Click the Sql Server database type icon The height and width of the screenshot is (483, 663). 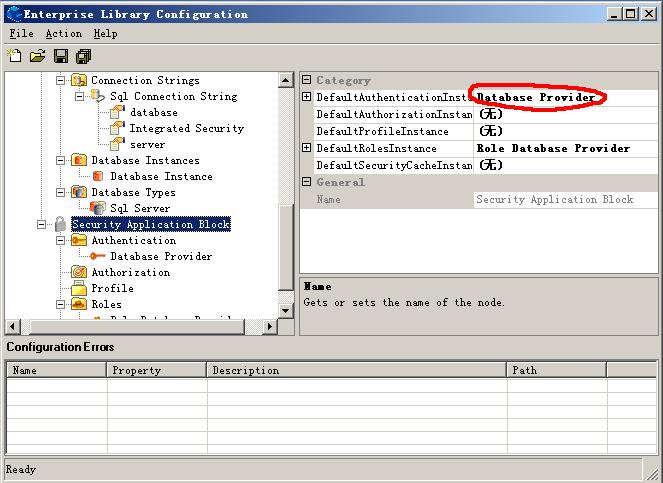coord(98,208)
